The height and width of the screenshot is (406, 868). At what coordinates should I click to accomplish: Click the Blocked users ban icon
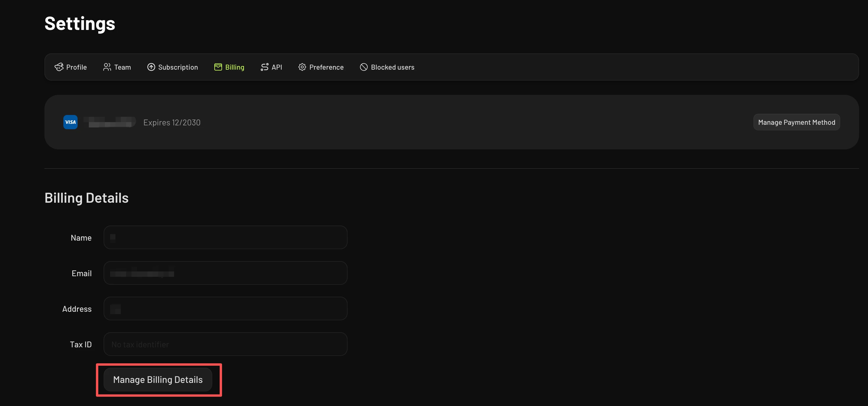[364, 67]
